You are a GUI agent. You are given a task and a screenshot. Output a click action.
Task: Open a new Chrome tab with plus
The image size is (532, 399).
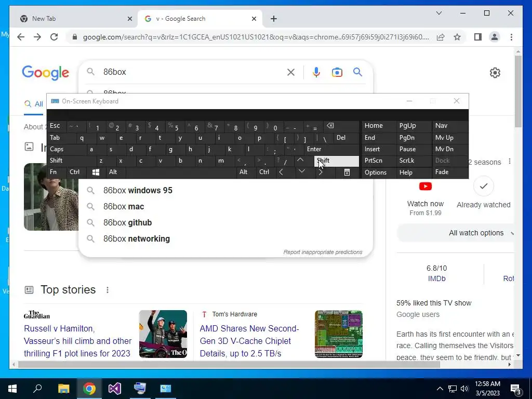pos(274,19)
